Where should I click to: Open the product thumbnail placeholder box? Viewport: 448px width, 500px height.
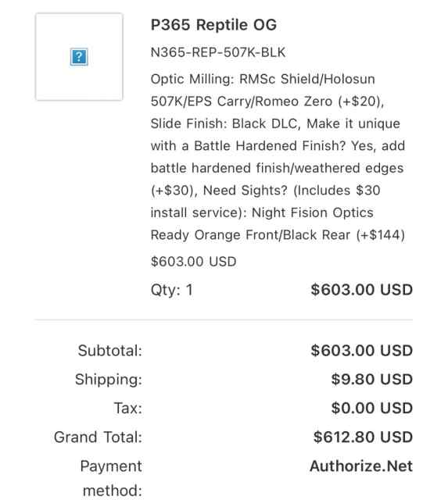pyautogui.click(x=79, y=57)
